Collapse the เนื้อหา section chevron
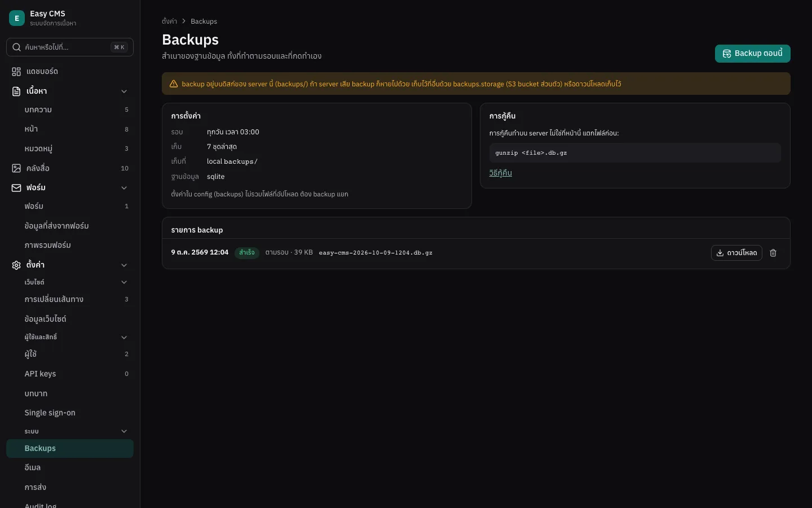 tap(124, 91)
